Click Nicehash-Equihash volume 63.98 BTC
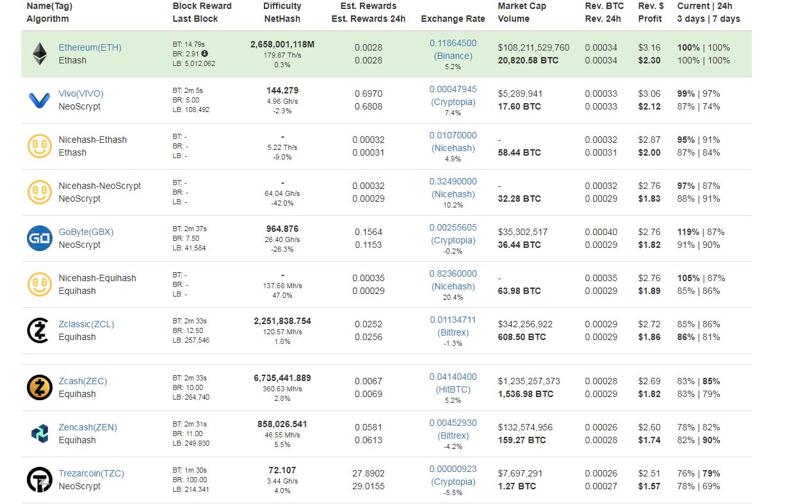The width and height of the screenshot is (812, 504). click(519, 291)
